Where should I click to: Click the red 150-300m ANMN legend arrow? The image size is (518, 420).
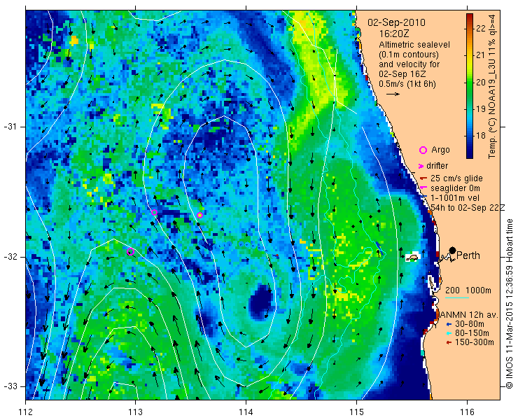(x=448, y=343)
